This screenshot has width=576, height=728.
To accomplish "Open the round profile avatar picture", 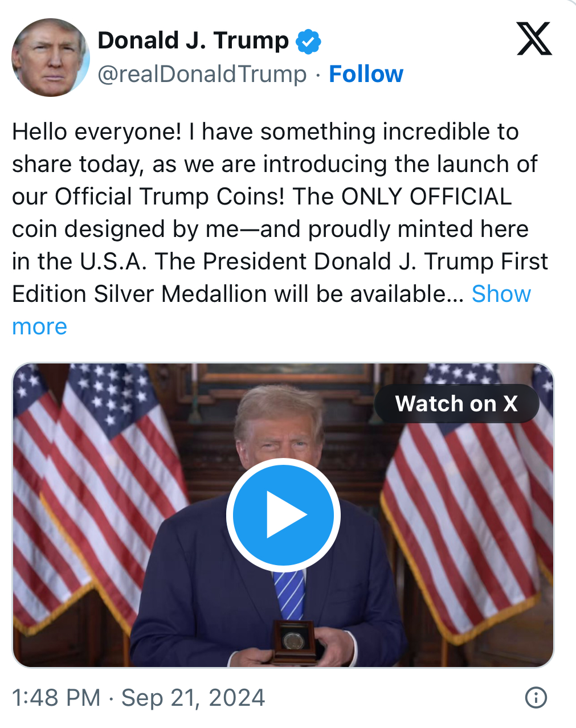I will point(51,58).
